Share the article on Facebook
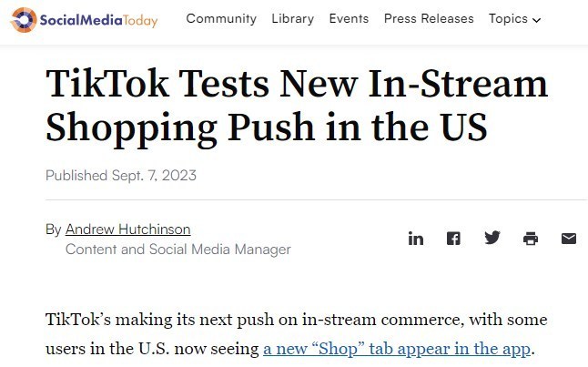This screenshot has height=367, width=588. point(453,239)
